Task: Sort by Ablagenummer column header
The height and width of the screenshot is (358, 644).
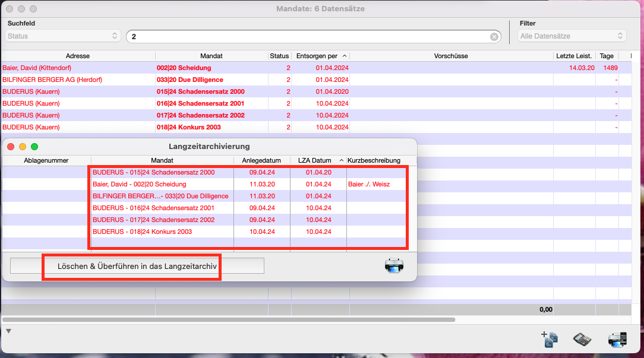Action: coord(46,160)
